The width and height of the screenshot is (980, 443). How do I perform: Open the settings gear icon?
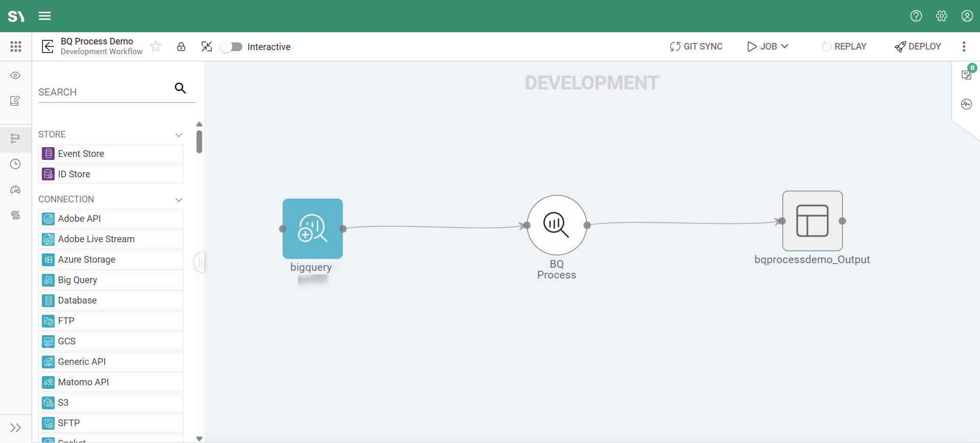(x=942, y=16)
